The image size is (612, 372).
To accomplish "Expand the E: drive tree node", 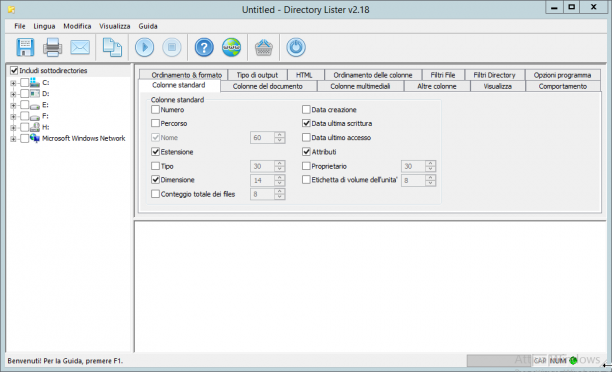I will [x=13, y=105].
